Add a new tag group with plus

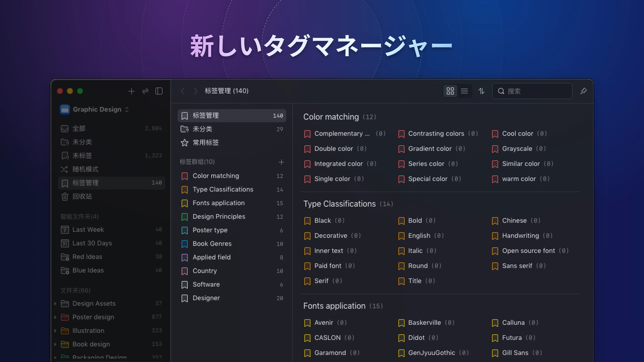(281, 162)
